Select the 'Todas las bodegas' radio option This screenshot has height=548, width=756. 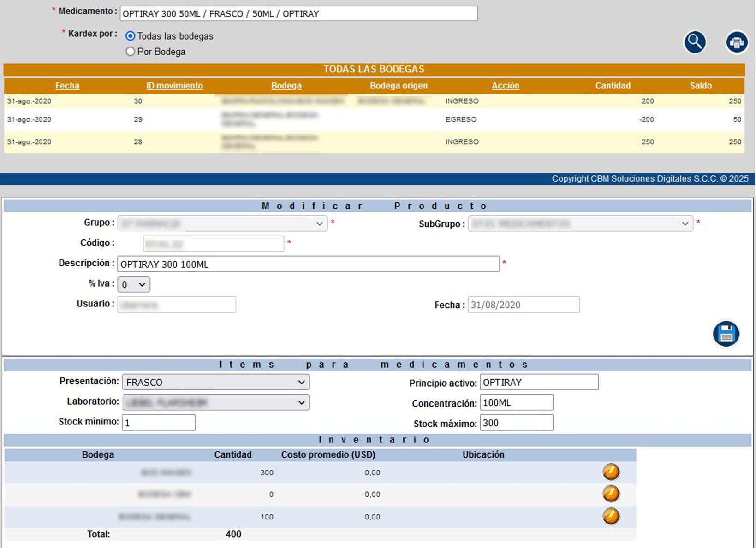pyautogui.click(x=131, y=36)
